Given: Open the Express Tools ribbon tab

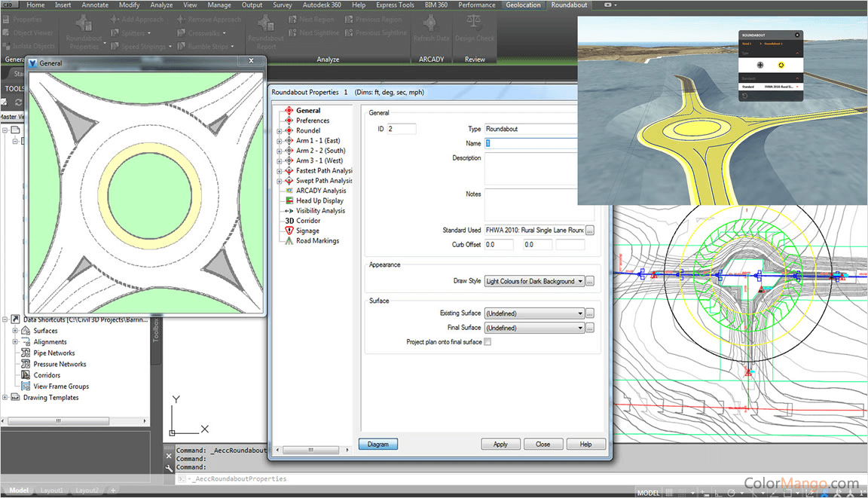Looking at the screenshot, I should click(x=396, y=5).
